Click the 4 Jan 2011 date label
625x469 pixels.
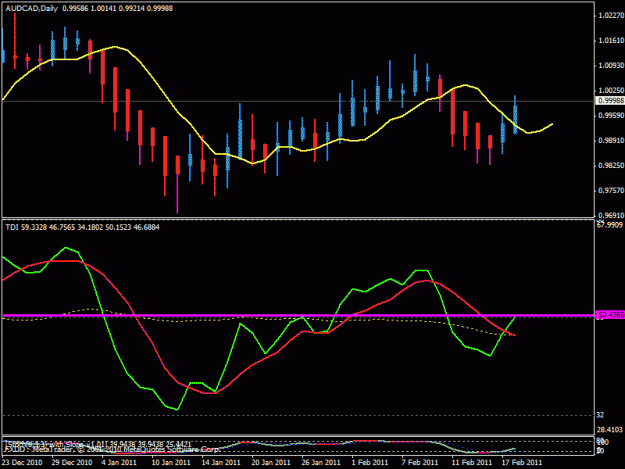(119, 463)
